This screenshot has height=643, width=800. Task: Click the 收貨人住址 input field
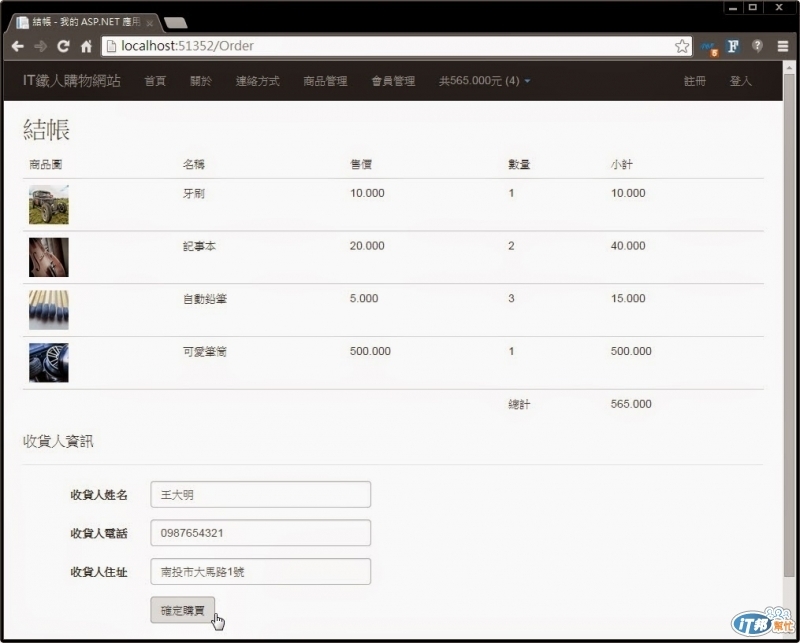(x=261, y=572)
